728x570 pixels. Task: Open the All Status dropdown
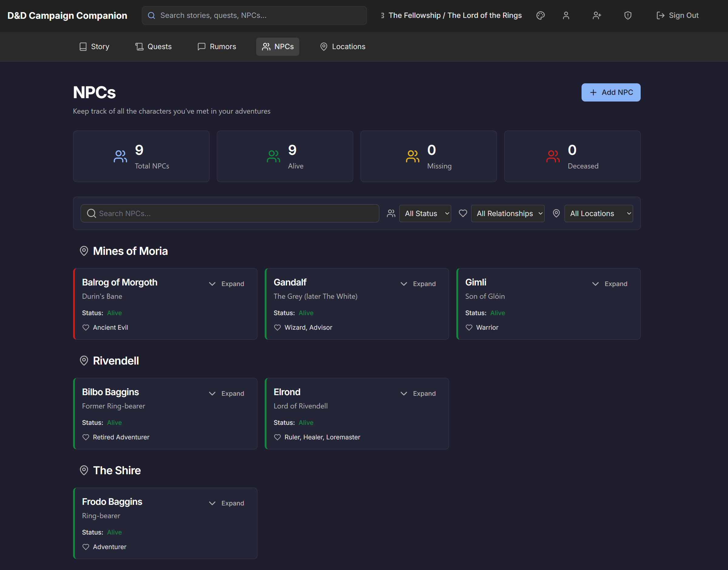[425, 214]
